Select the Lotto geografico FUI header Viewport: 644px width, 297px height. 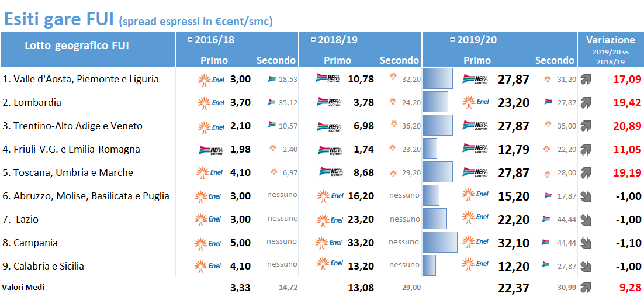(77, 46)
